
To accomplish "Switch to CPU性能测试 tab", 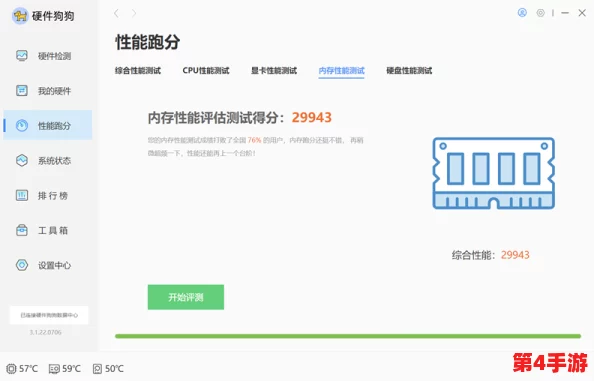I will (206, 70).
